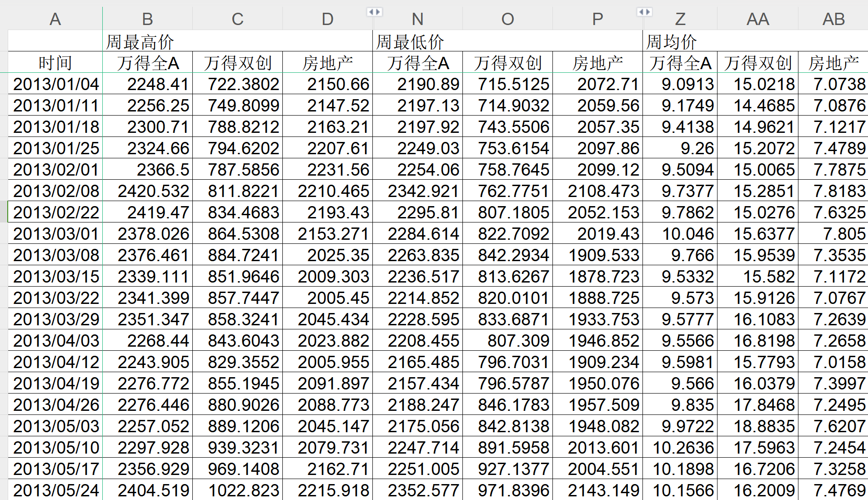
Task: Select column O header
Action: (x=507, y=19)
